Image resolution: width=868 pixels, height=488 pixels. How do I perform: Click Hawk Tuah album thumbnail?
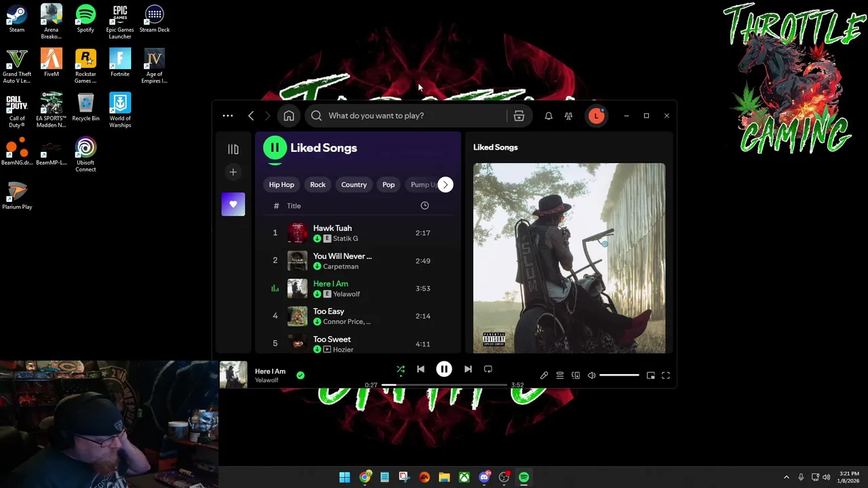[x=297, y=233]
